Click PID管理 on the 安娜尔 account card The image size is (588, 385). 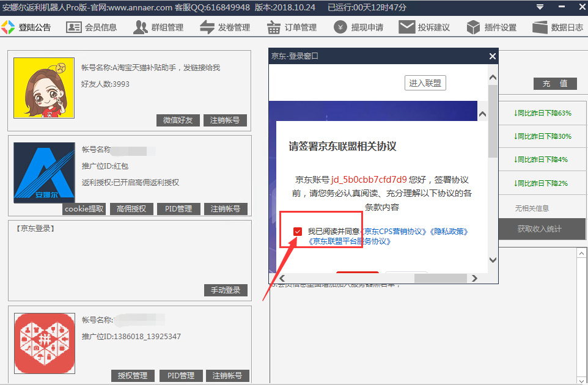click(x=178, y=209)
